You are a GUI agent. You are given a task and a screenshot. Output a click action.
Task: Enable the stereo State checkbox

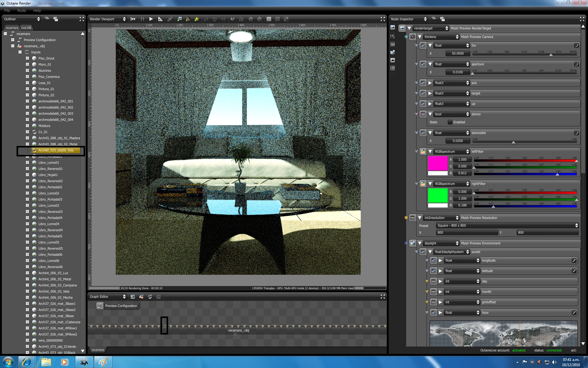click(x=450, y=122)
